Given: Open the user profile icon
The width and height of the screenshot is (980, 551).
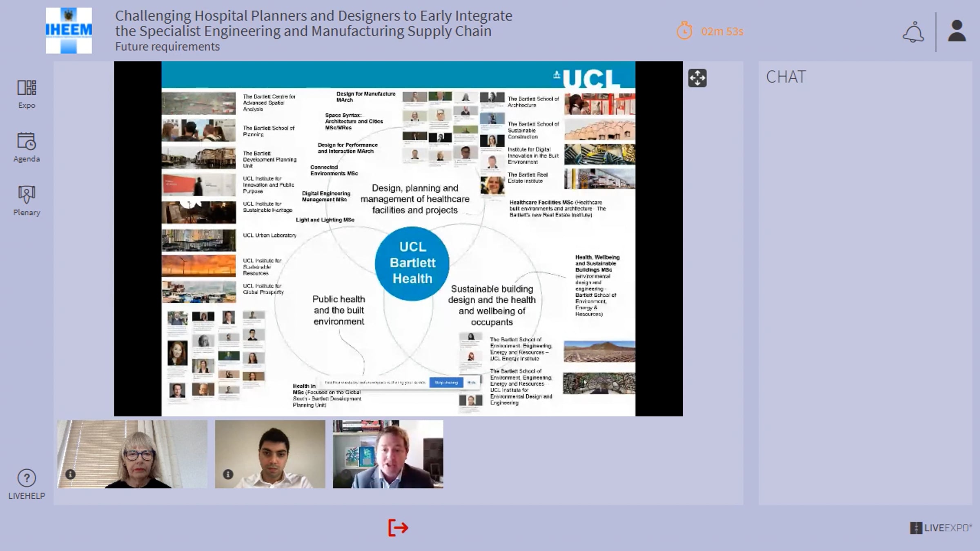Looking at the screenshot, I should [956, 31].
